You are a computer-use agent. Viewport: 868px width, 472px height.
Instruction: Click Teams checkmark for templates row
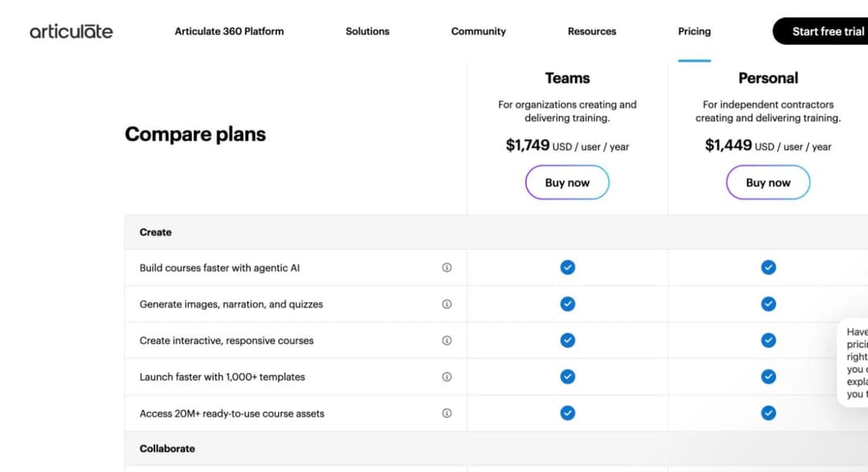coord(567,376)
